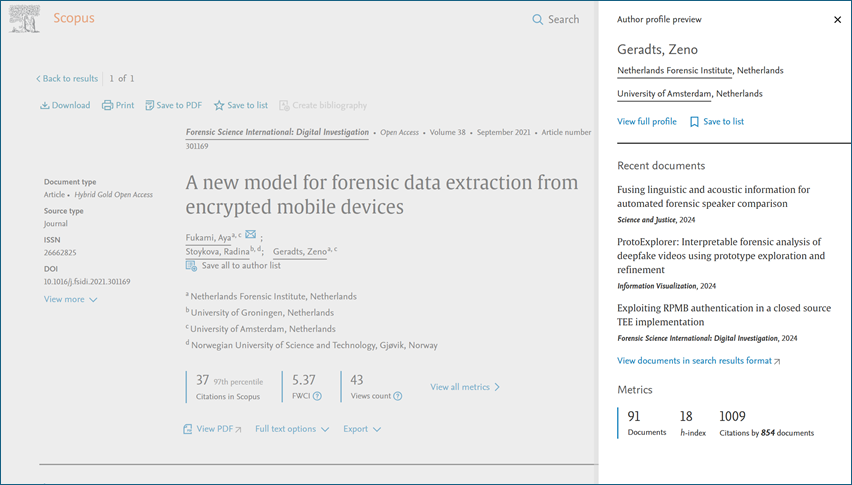
Task: Print the document via Print icon
Action: 108,105
